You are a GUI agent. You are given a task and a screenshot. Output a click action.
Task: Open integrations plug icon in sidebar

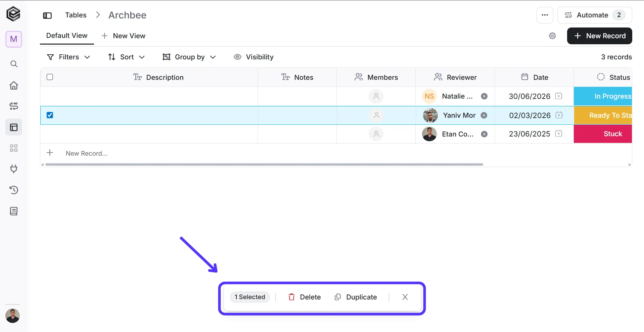[x=14, y=169]
